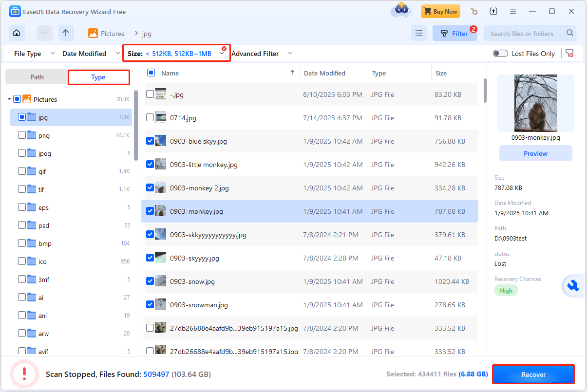Check the png folder checkbox

[x=22, y=135]
